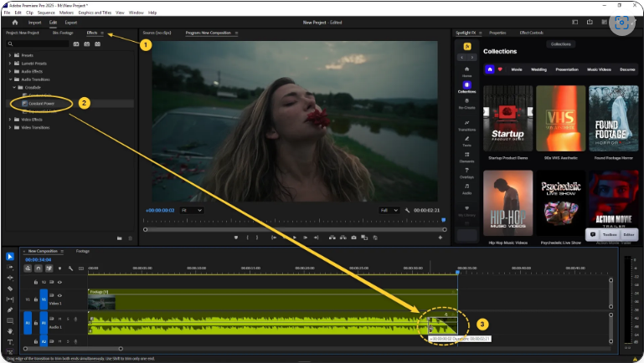Expand the Audio Effects folder
The width and height of the screenshot is (644, 363).
coord(10,71)
